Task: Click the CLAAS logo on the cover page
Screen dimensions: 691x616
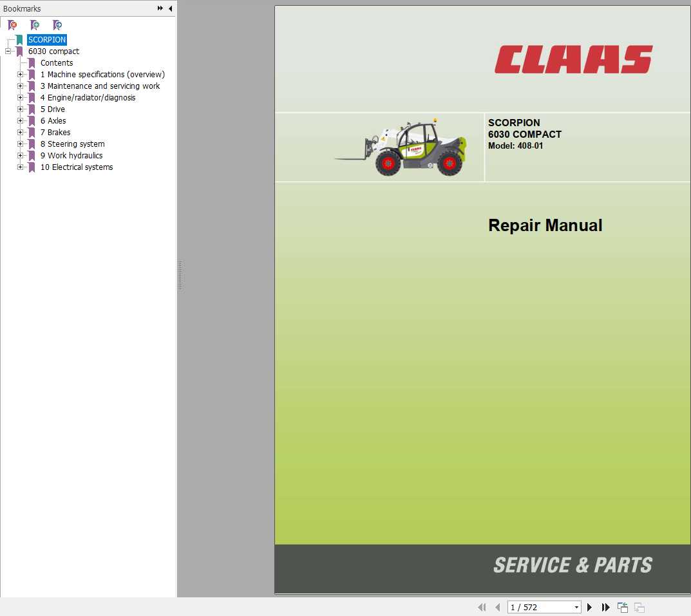Action: pos(573,59)
